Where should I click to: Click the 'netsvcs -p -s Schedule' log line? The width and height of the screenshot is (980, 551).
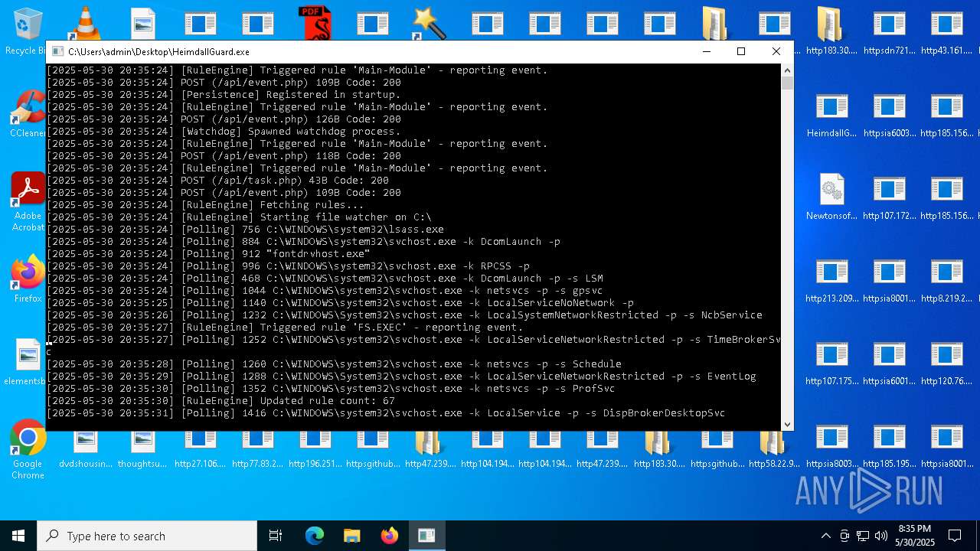(334, 364)
